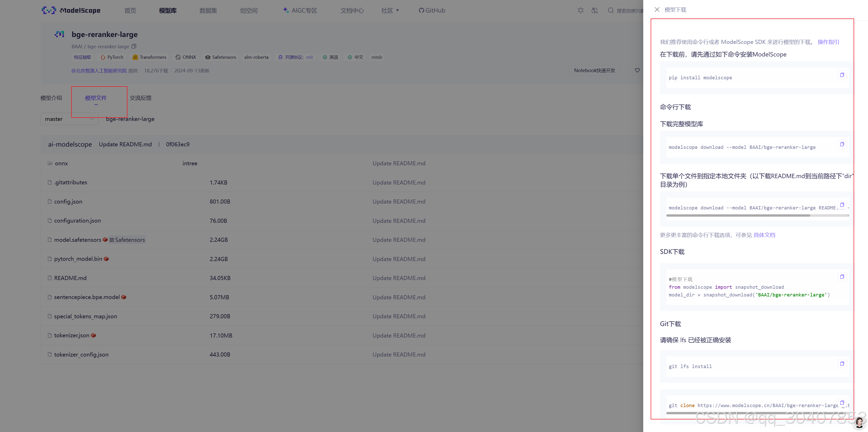Copy the git lfs install command
Viewport: 868px width, 432px height.
[x=842, y=364]
